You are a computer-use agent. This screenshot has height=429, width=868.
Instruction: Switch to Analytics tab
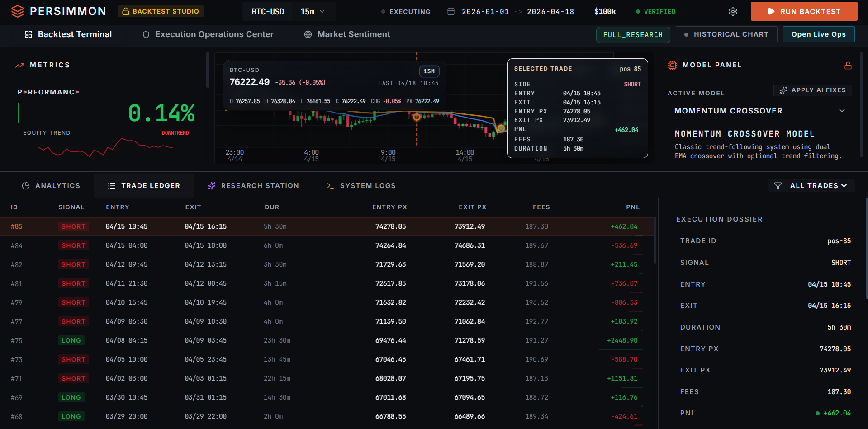coord(51,186)
